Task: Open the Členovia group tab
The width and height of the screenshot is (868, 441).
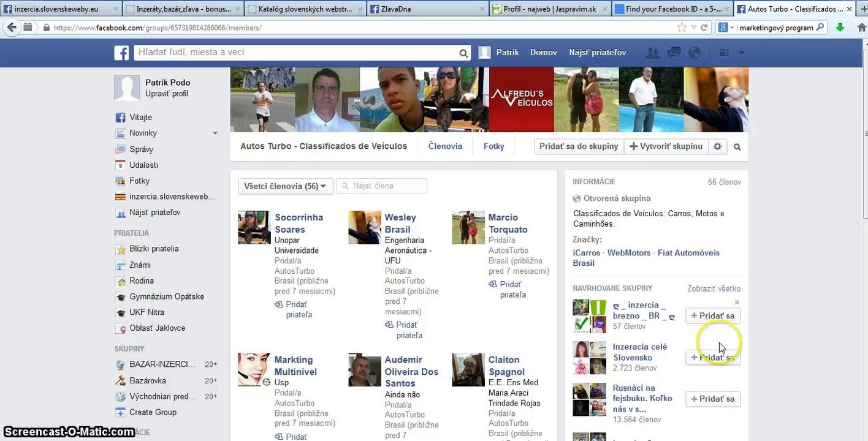Action: coord(445,146)
